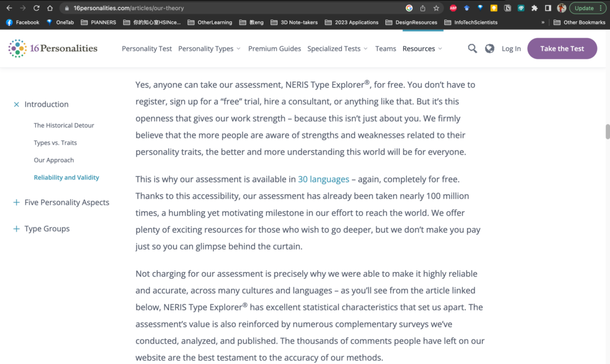Click the page's vertical scrollbar thumb

[x=607, y=131]
